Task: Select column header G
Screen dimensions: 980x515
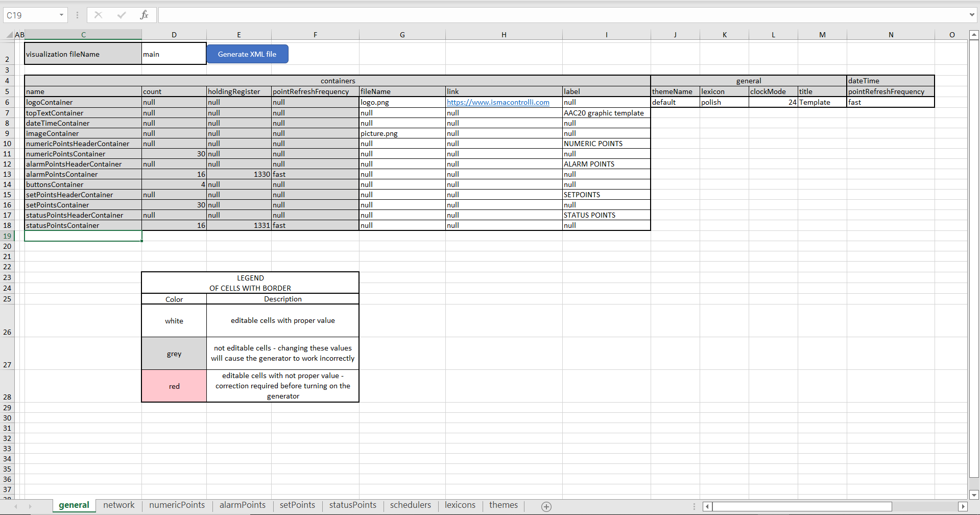Action: [402, 35]
